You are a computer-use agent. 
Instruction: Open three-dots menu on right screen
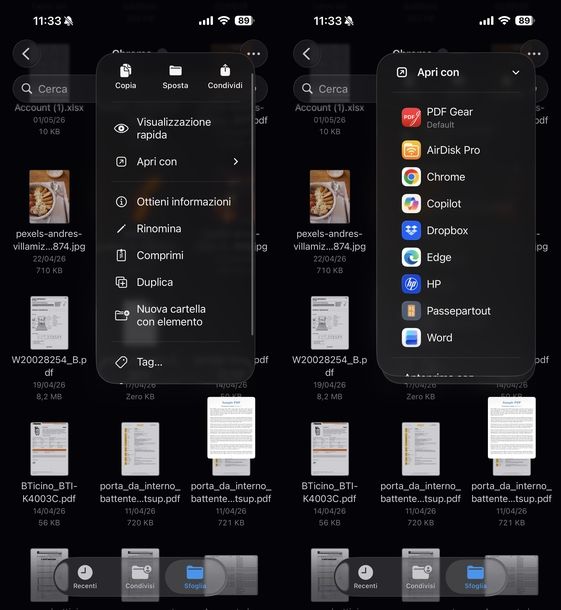point(534,54)
